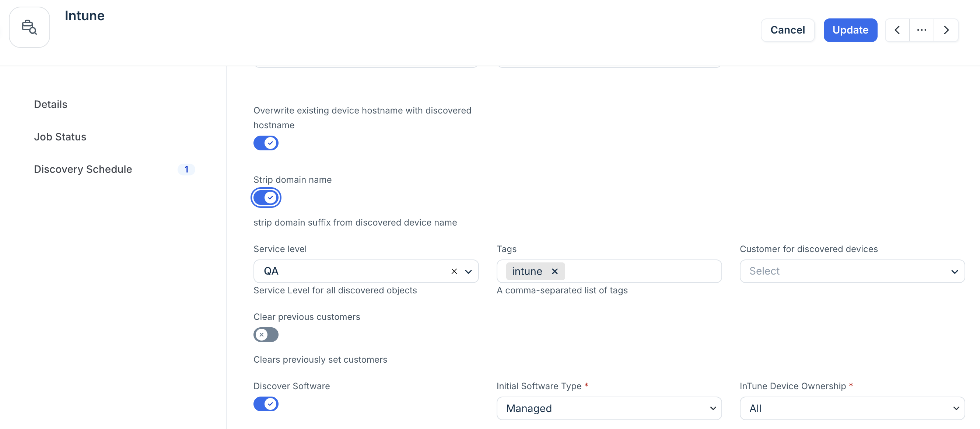Open Customer for discovered devices dropdown

pyautogui.click(x=852, y=271)
